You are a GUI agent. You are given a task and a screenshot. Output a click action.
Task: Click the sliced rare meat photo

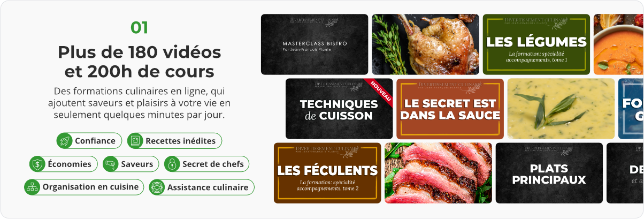pyautogui.click(x=438, y=173)
